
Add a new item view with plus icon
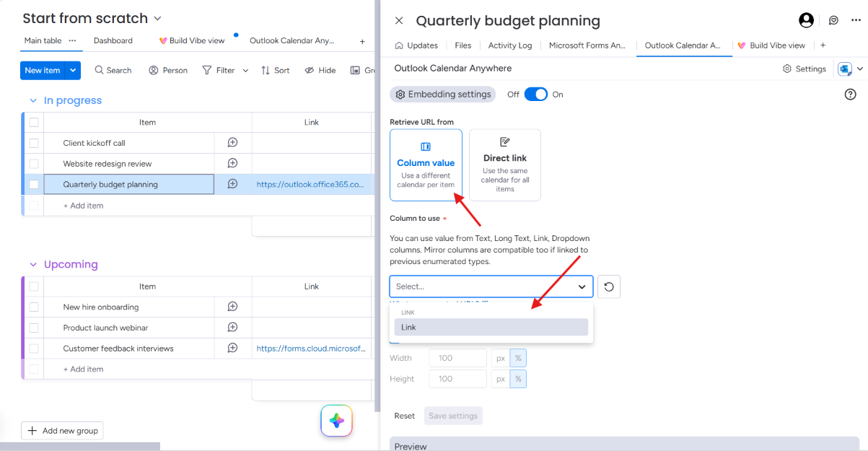pyautogui.click(x=823, y=45)
